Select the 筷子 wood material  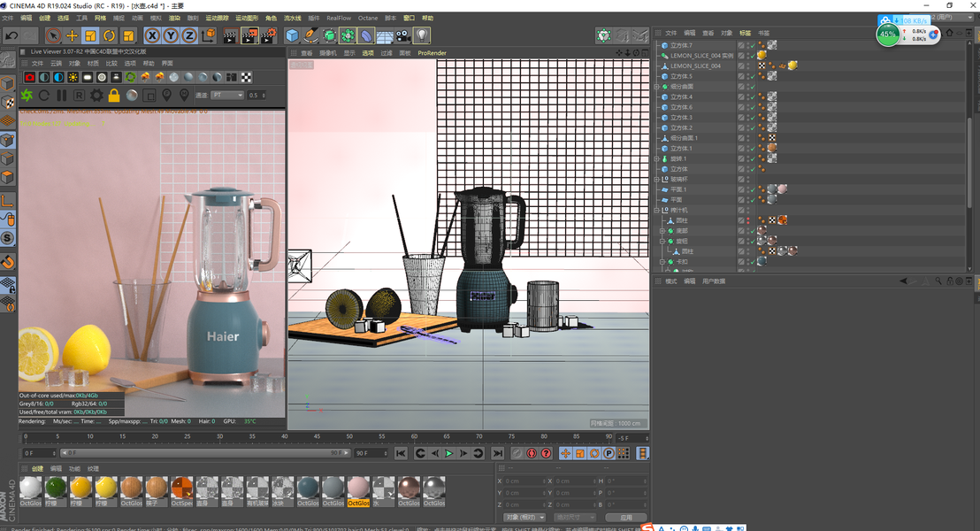[x=157, y=490]
